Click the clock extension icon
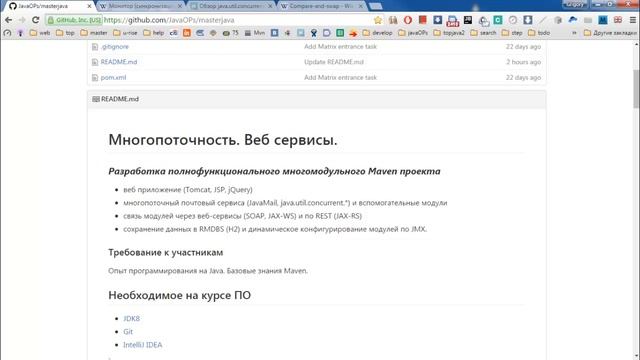The width and height of the screenshot is (640, 360). tap(513, 20)
